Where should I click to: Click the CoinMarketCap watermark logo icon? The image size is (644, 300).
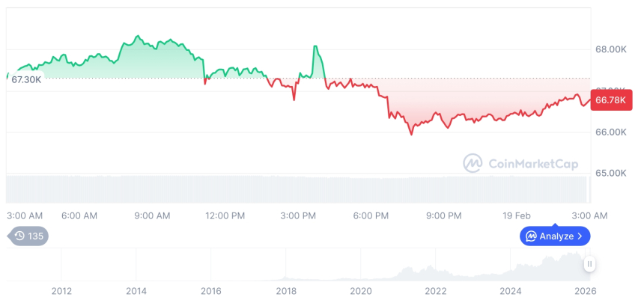click(473, 163)
